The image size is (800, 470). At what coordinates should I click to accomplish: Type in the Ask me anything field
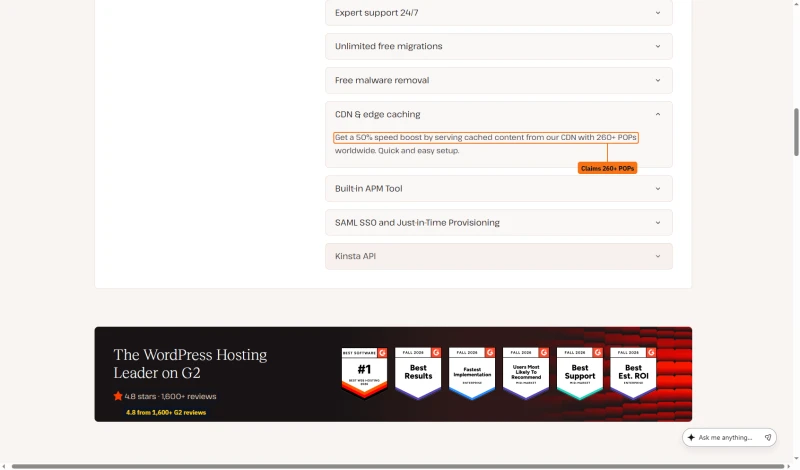coord(725,437)
